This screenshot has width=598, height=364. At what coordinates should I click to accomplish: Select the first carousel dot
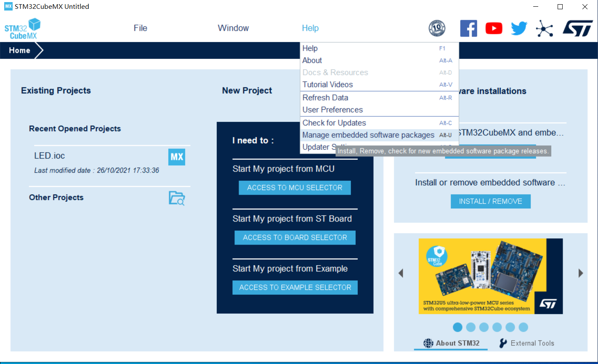457,327
